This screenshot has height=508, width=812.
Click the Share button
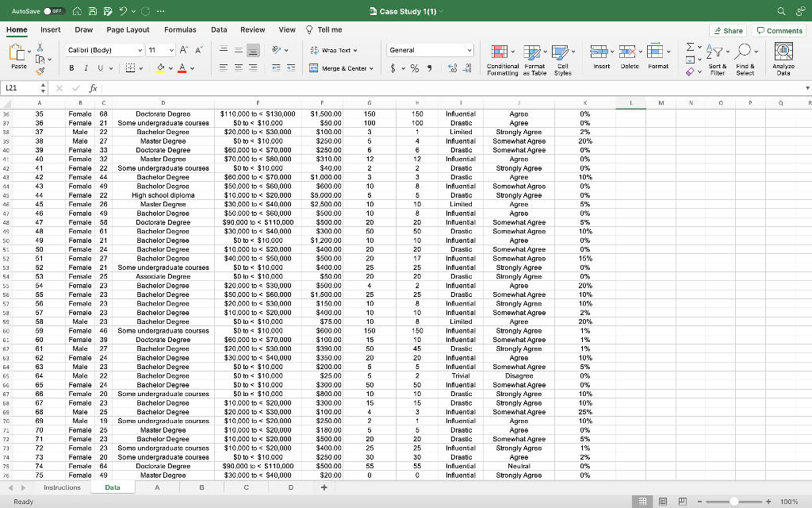(x=726, y=29)
